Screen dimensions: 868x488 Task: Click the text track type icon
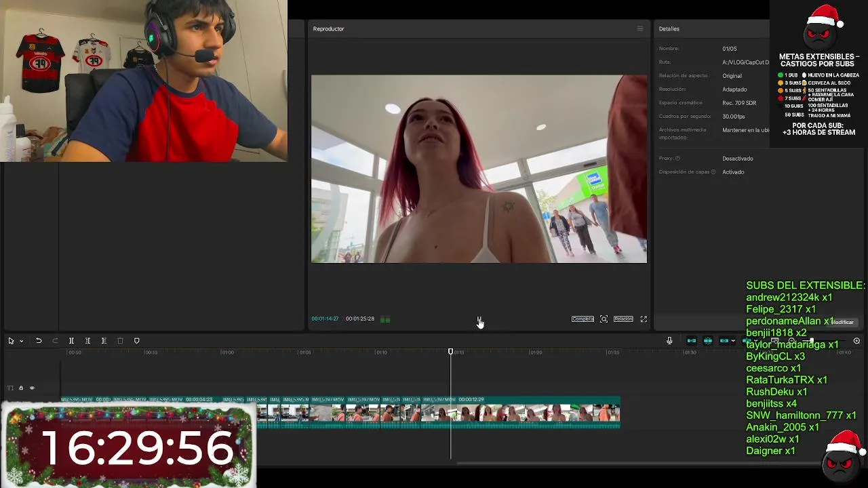[10, 388]
